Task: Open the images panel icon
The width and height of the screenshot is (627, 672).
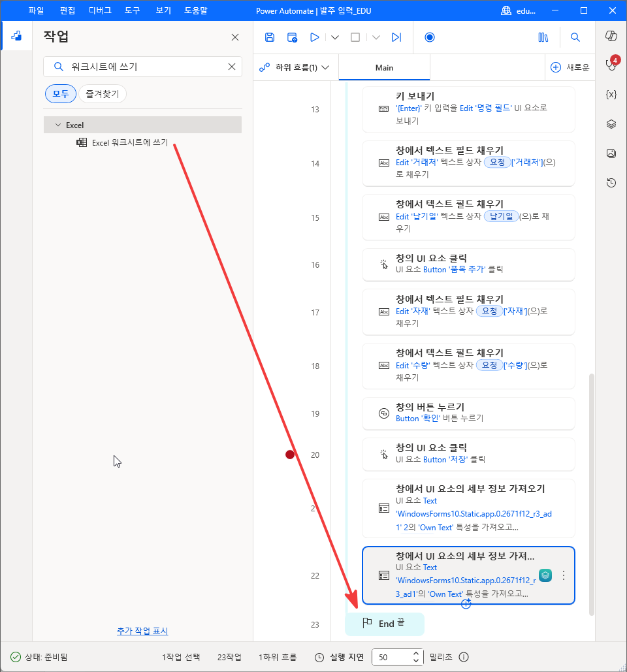Action: coord(611,153)
